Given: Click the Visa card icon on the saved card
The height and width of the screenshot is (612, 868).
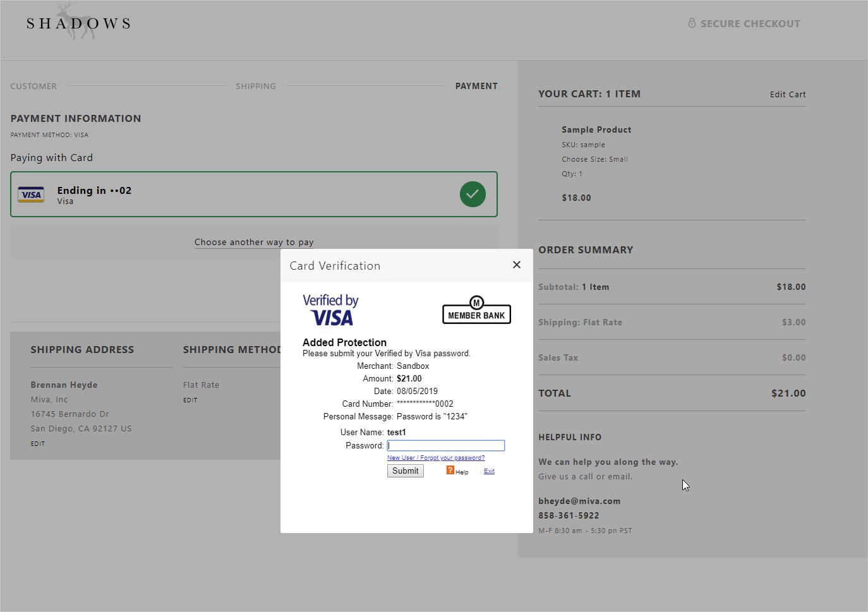Looking at the screenshot, I should point(31,195).
